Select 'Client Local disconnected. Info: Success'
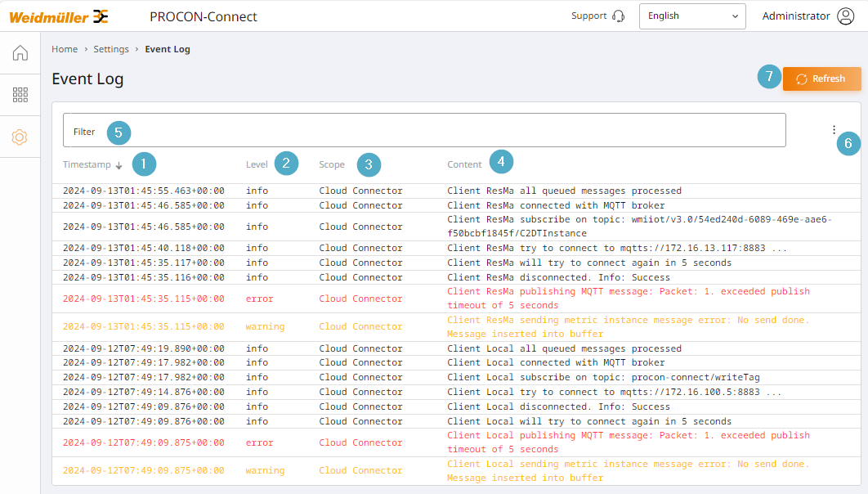The width and height of the screenshot is (868, 494). [x=558, y=406]
